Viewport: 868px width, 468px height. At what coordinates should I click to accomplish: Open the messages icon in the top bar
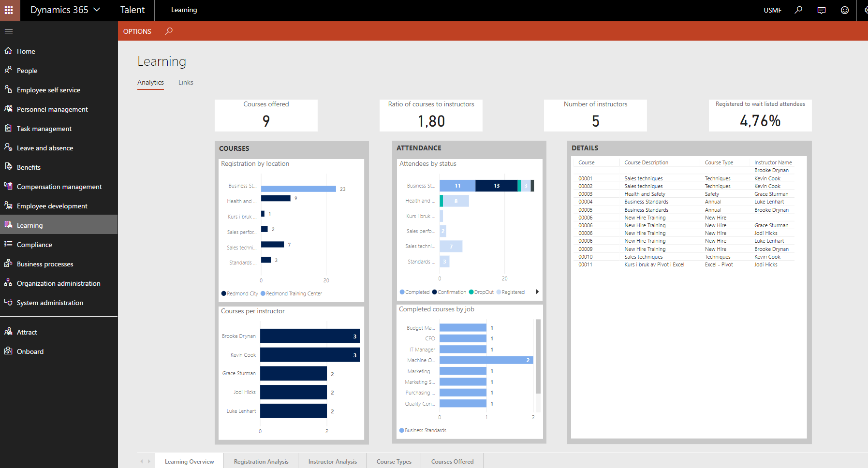[x=821, y=10]
